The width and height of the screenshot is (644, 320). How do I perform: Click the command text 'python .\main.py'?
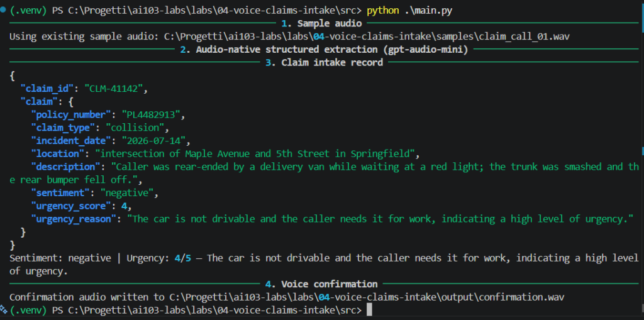[x=409, y=11]
